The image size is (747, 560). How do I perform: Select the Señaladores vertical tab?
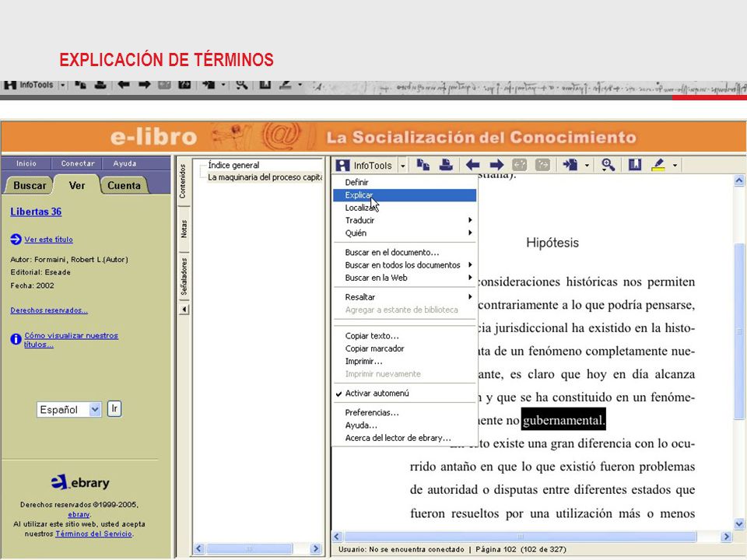tap(184, 276)
